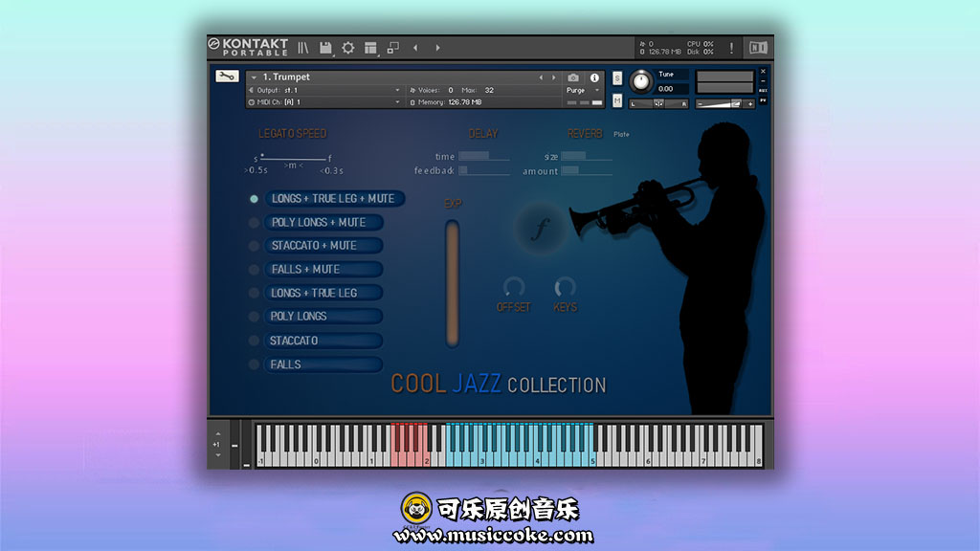The width and height of the screenshot is (980, 551).
Task: Click the Tune knob
Action: (x=640, y=81)
